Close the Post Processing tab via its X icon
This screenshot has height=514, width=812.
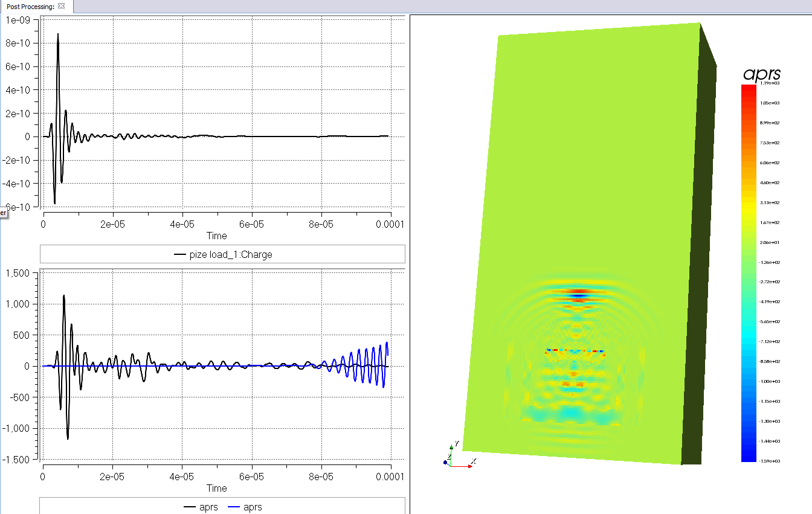click(62, 6)
